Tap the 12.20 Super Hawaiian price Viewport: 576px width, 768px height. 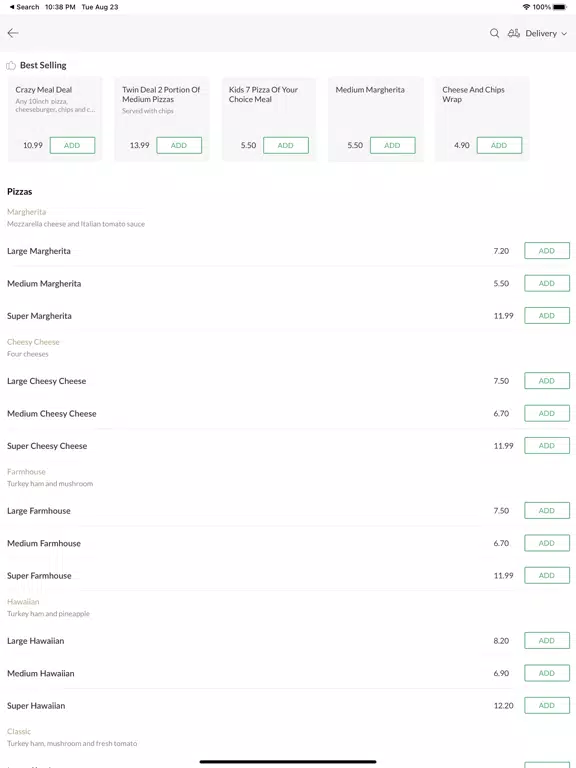(x=504, y=706)
